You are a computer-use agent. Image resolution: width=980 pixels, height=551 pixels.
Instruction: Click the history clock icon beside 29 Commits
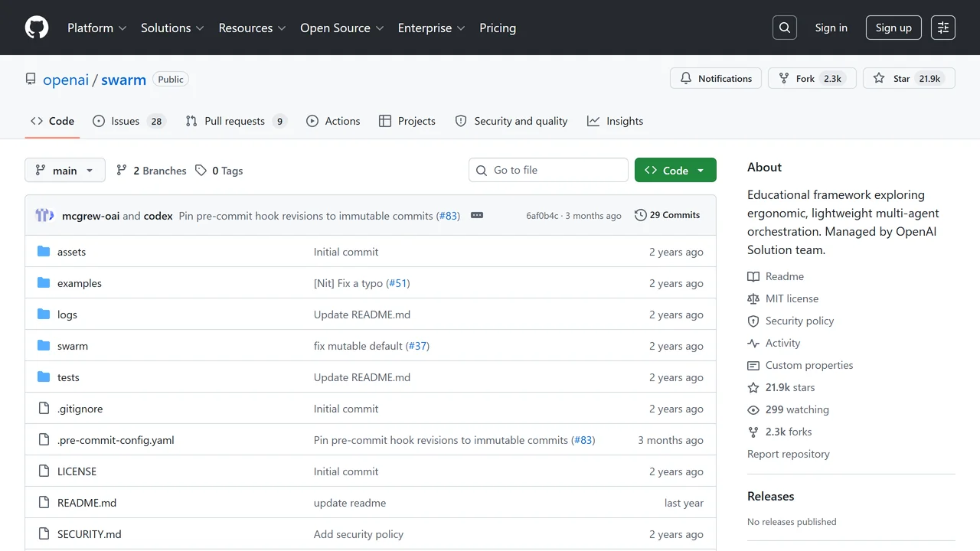(641, 215)
